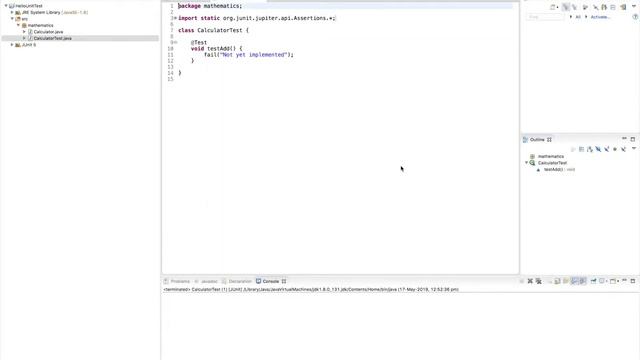Toggle show console when standard error changes
640x360 pixels.
583,281
